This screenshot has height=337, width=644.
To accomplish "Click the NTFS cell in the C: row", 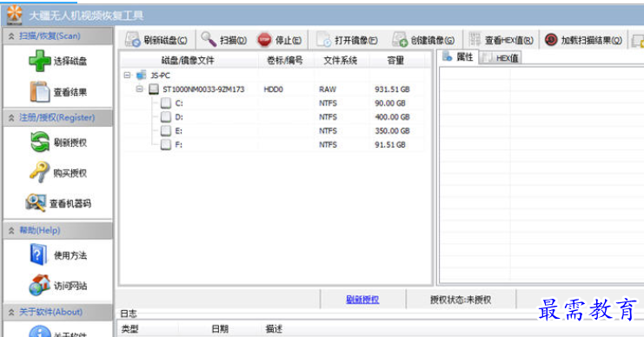I will point(328,103).
